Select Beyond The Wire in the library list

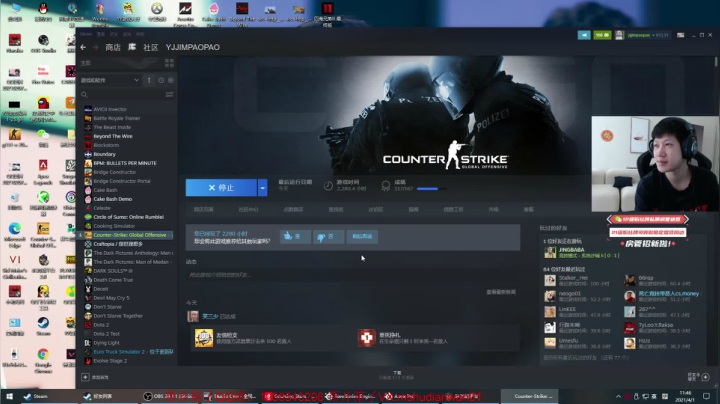pos(113,136)
